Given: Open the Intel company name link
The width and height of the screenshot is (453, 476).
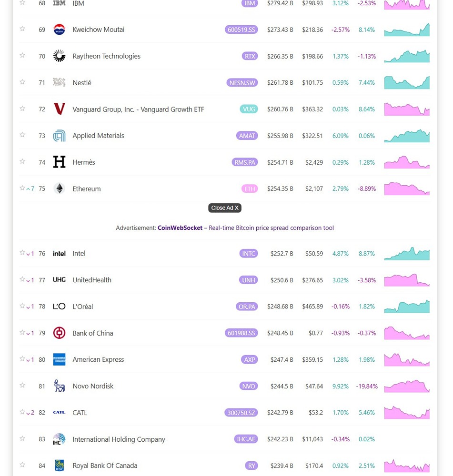Looking at the screenshot, I should click(x=79, y=254).
